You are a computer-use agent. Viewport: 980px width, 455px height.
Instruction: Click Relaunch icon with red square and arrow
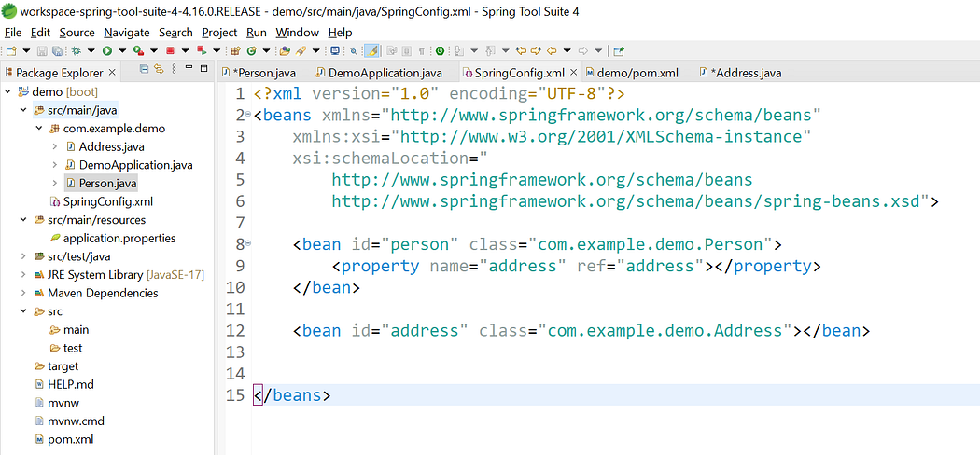pos(202,50)
